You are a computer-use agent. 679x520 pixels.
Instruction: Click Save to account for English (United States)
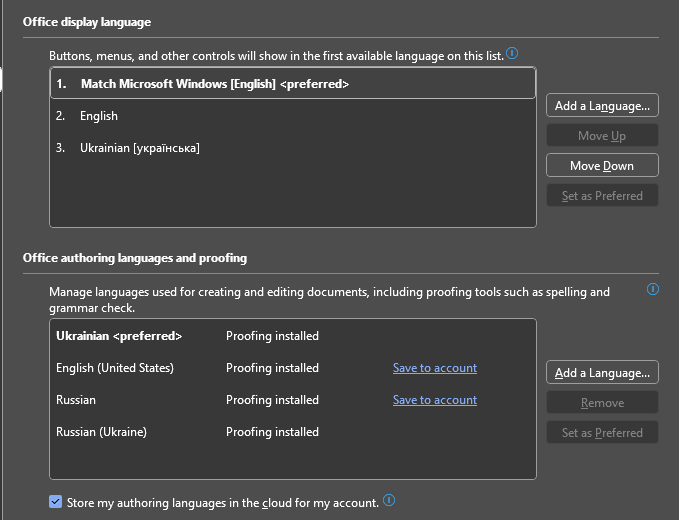point(434,368)
